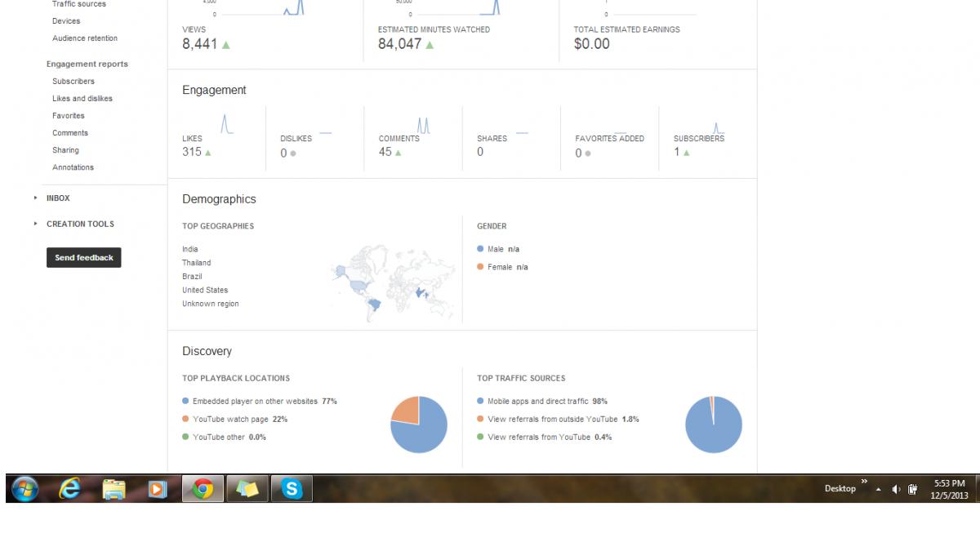Click the FAVORITES ADDED metric card

(609, 145)
